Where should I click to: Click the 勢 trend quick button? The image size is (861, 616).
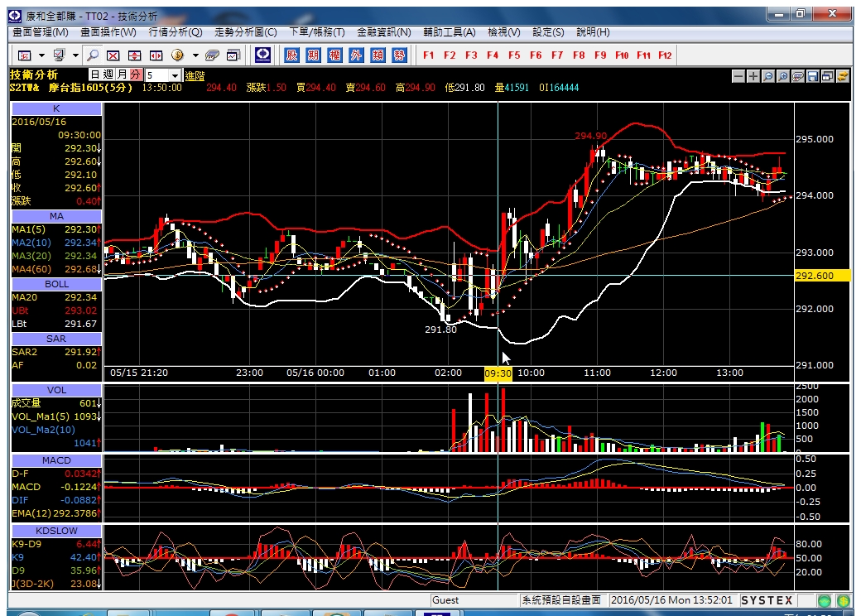pyautogui.click(x=399, y=55)
